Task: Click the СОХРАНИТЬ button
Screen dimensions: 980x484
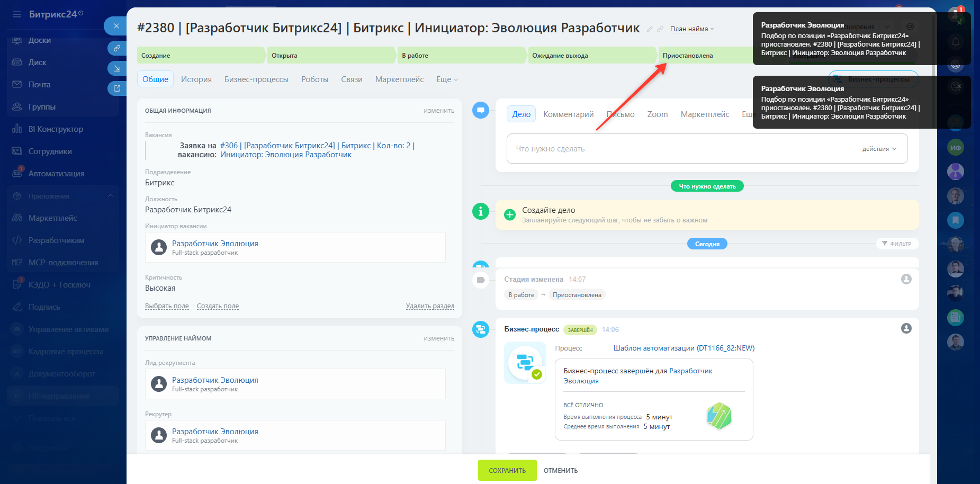Action: point(507,470)
